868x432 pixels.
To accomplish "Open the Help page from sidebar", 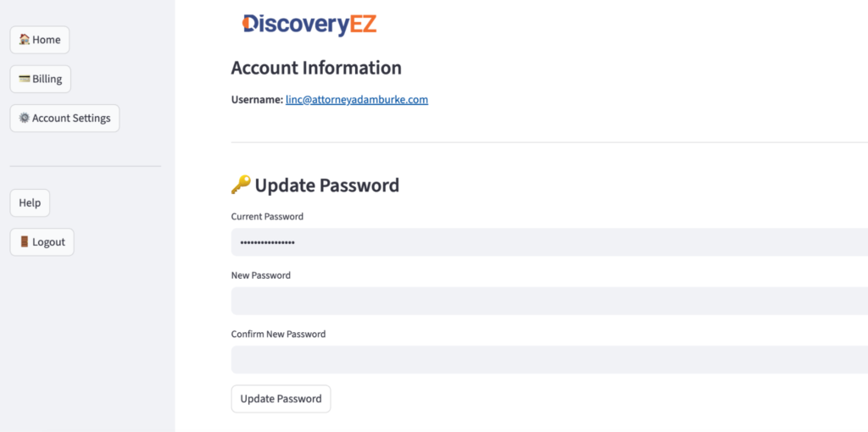I will pyautogui.click(x=30, y=203).
